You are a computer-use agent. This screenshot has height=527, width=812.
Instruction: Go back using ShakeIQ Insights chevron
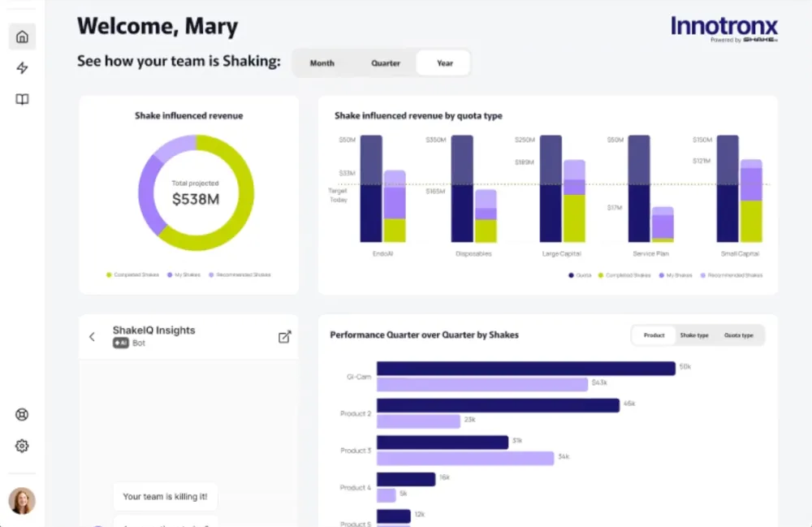tap(93, 337)
